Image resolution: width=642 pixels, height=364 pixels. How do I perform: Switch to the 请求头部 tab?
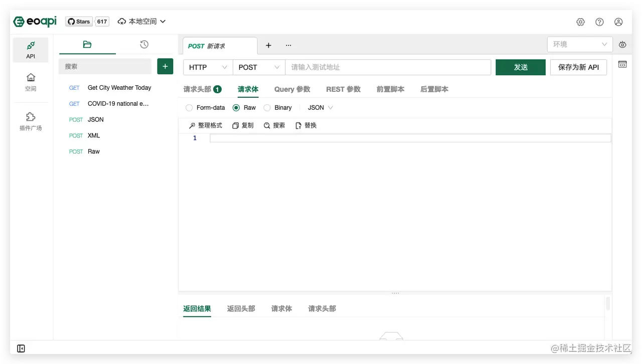tap(202, 89)
